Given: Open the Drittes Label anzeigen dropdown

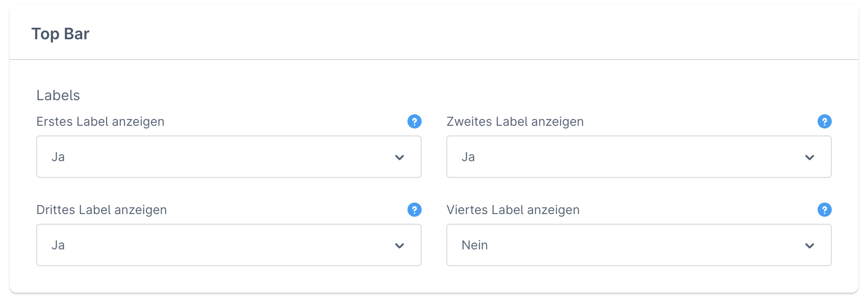Looking at the screenshot, I should (x=228, y=245).
